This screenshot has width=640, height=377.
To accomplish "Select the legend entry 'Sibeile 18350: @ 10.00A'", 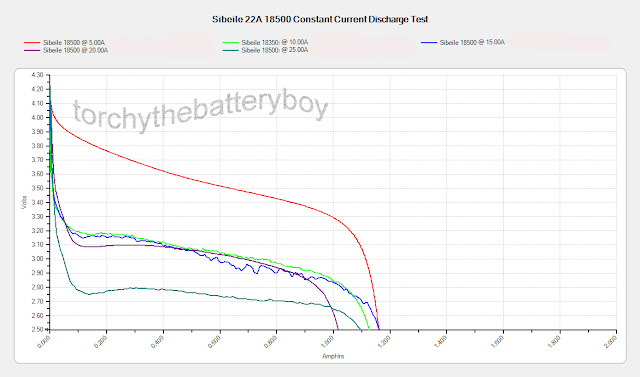I will point(275,42).
